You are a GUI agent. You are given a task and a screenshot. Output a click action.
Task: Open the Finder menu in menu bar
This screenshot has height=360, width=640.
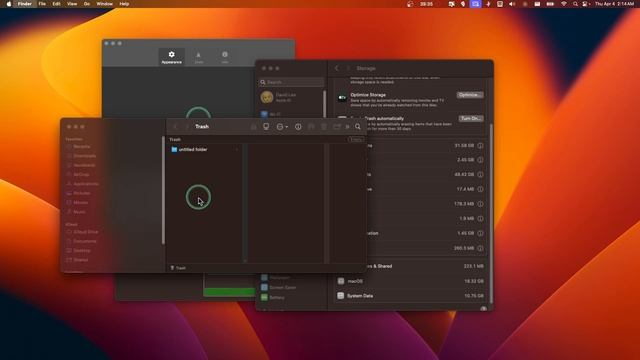tap(24, 4)
